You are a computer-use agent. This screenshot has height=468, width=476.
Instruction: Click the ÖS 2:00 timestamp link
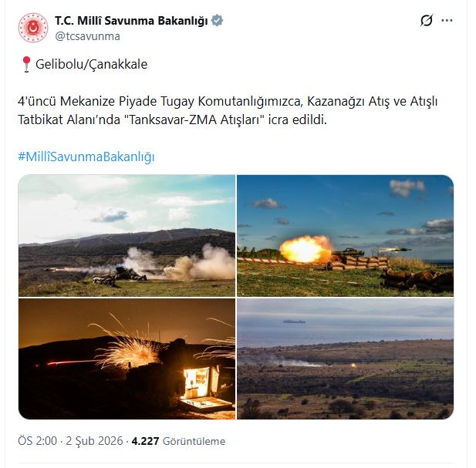(37, 441)
